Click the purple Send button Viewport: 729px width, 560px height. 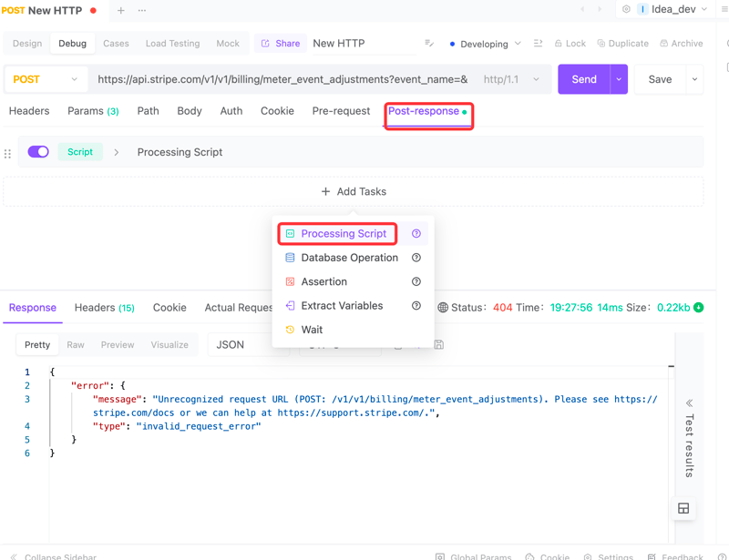584,79
